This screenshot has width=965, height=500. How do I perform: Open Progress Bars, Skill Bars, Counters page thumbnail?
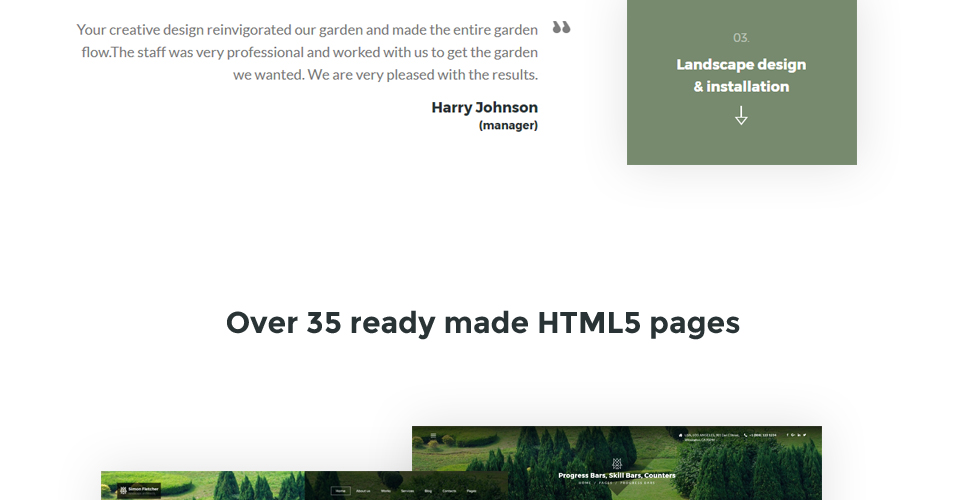(x=617, y=463)
